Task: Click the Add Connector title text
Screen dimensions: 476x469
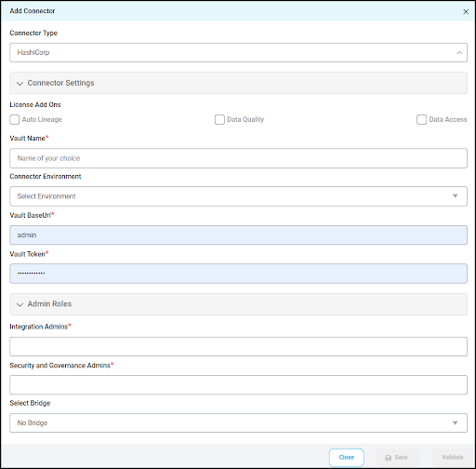Action: [33, 11]
